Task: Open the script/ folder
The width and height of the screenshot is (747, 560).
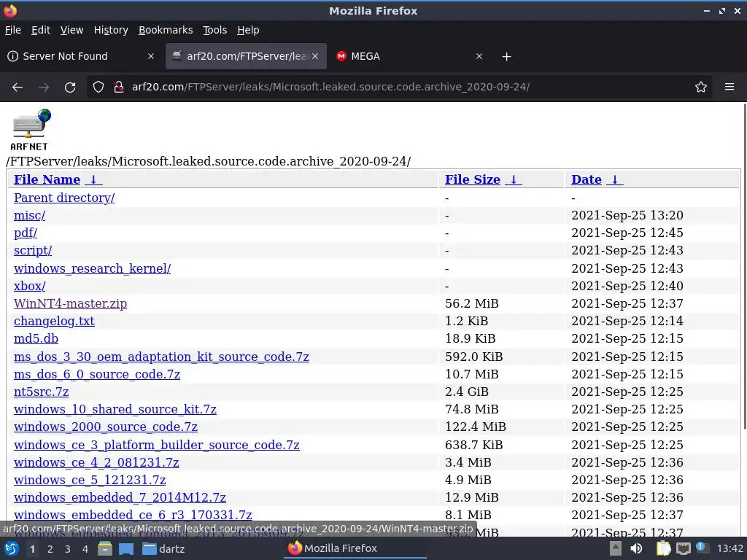Action: pyautogui.click(x=33, y=251)
